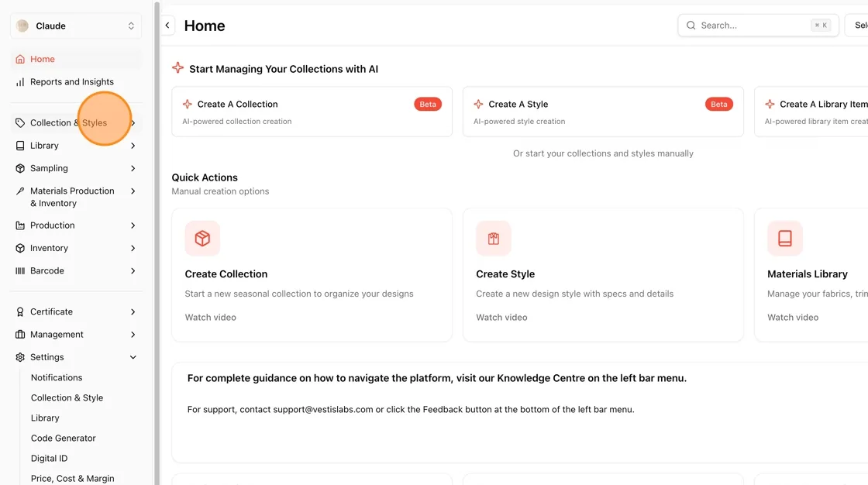Click the sparkle icon on Create A Style
The width and height of the screenshot is (868, 485).
coord(478,104)
